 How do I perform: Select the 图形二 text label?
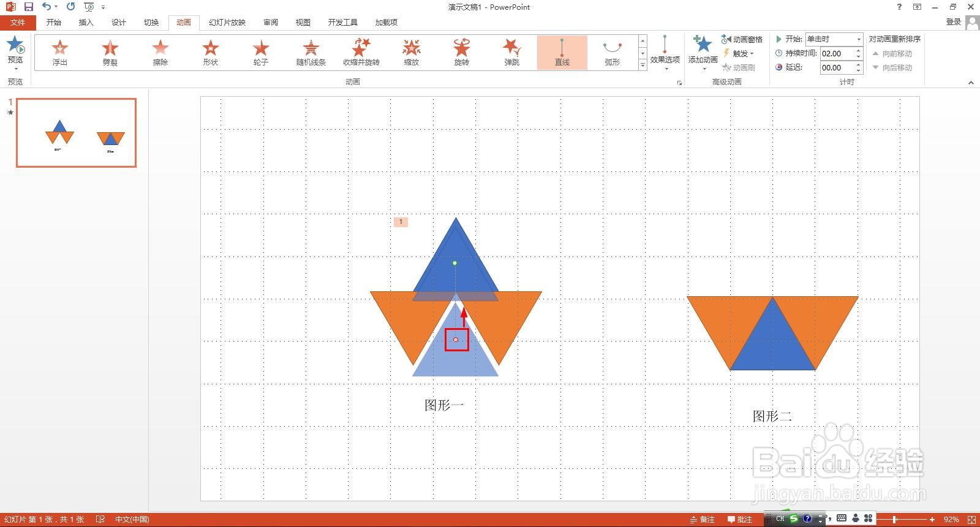(772, 416)
